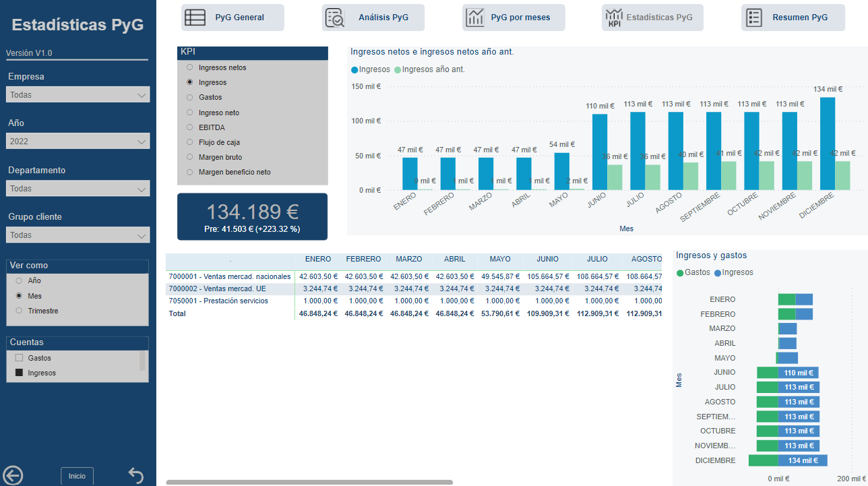
Task: Click the DICIEMBRE 134 mil € horizontal bar
Action: pos(803,460)
